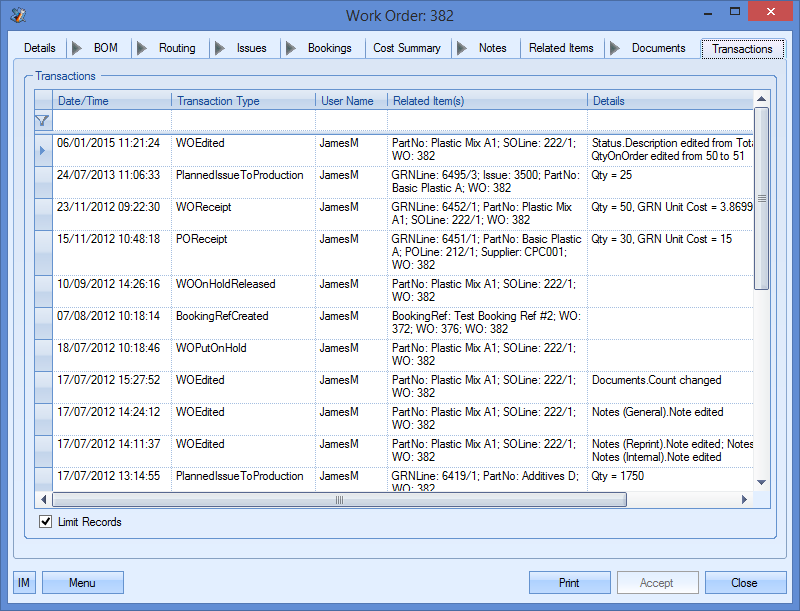Click the Close button at bottom
Viewport: 800px width, 611px height.
pyautogui.click(x=744, y=583)
